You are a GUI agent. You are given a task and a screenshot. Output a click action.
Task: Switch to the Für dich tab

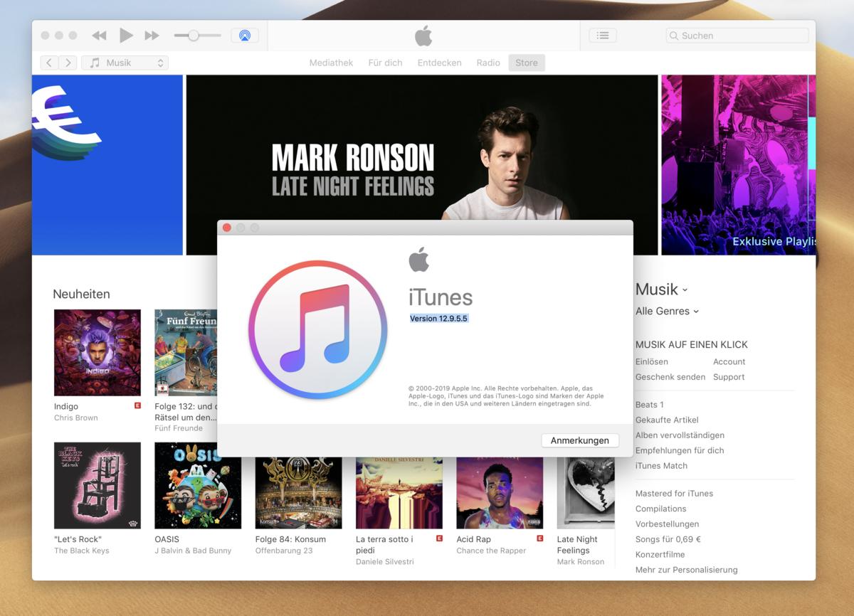tap(385, 63)
